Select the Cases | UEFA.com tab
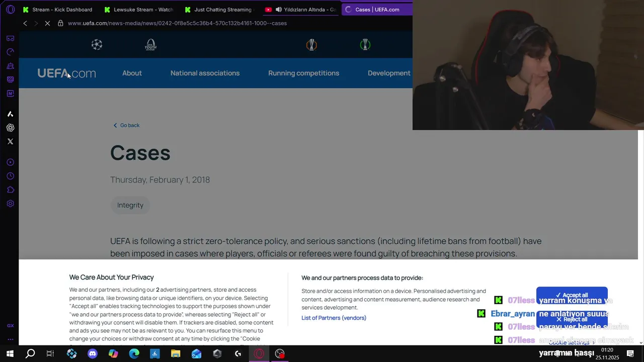 click(x=376, y=10)
